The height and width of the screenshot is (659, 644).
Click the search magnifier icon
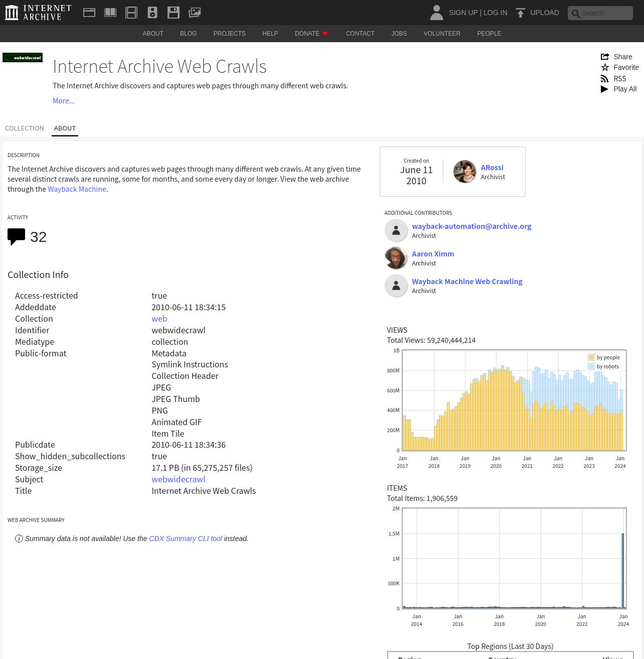pos(576,14)
